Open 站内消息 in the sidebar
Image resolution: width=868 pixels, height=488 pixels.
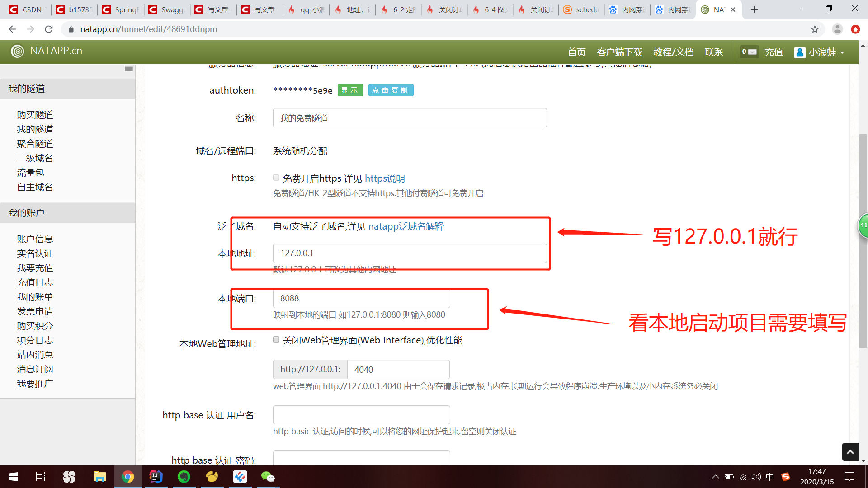coord(35,355)
